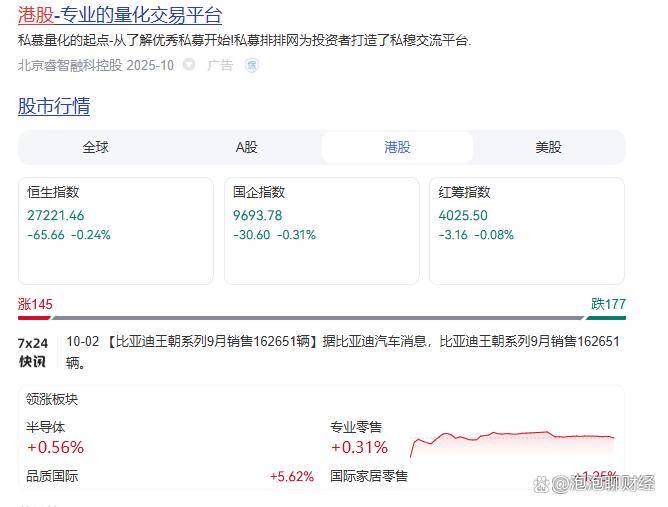Click the dropdown icon beside the ad date

(x=189, y=65)
